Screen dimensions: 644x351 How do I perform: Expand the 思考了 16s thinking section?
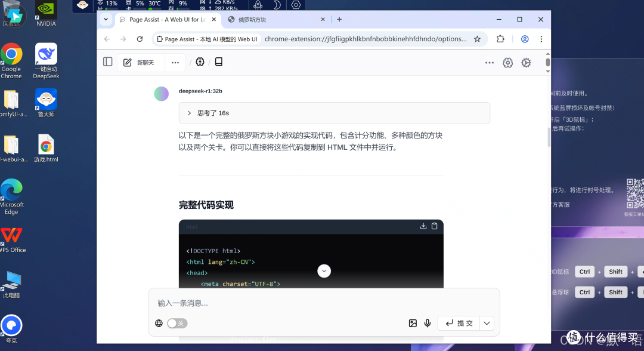click(x=335, y=113)
